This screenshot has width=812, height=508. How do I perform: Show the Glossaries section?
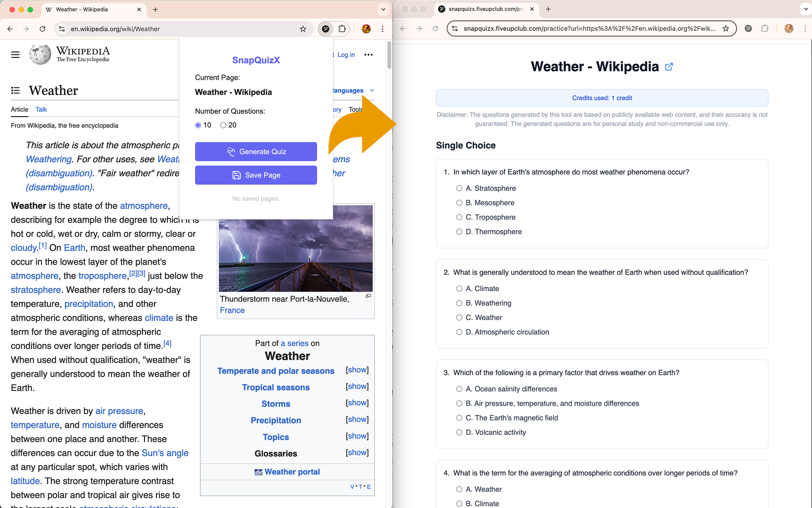(357, 453)
